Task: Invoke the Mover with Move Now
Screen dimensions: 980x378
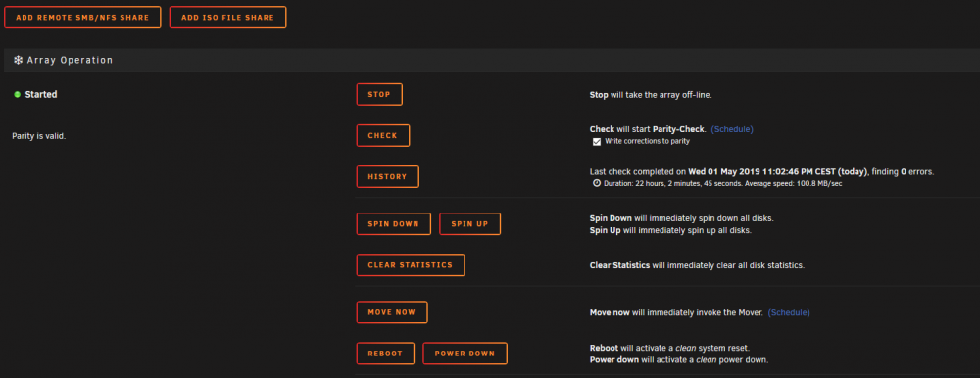Action: click(x=392, y=312)
